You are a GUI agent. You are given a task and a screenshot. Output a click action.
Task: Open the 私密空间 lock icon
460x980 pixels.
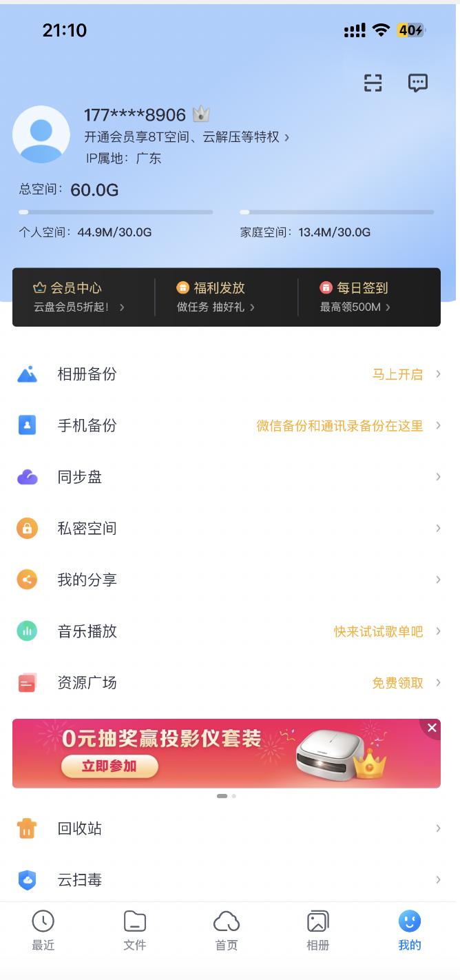tap(27, 528)
